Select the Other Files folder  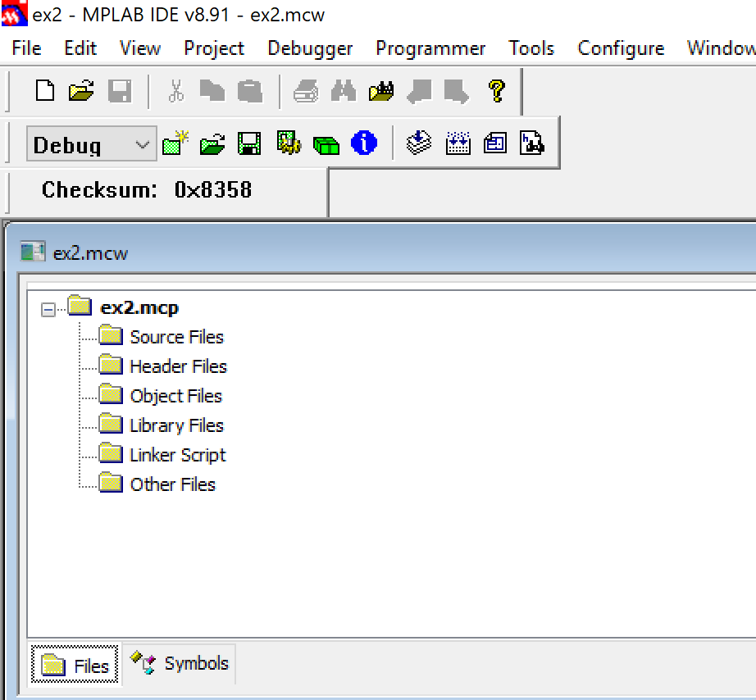[173, 484]
